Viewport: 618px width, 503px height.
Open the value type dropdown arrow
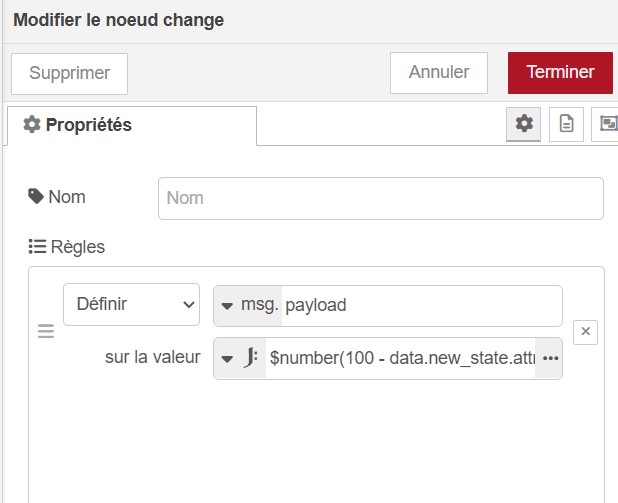(227, 359)
